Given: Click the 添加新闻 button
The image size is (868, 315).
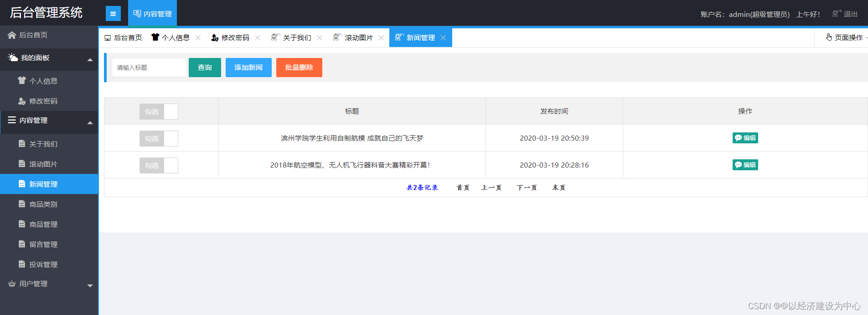Looking at the screenshot, I should pyautogui.click(x=248, y=68).
